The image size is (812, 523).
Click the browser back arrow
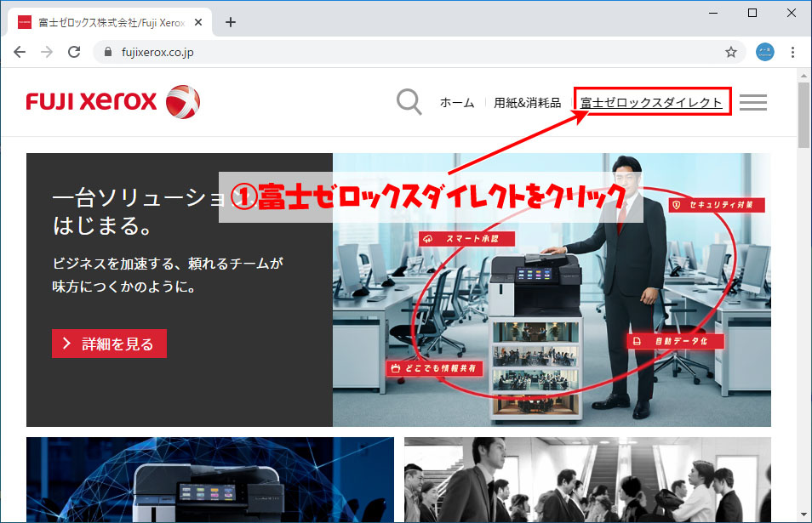tap(20, 52)
